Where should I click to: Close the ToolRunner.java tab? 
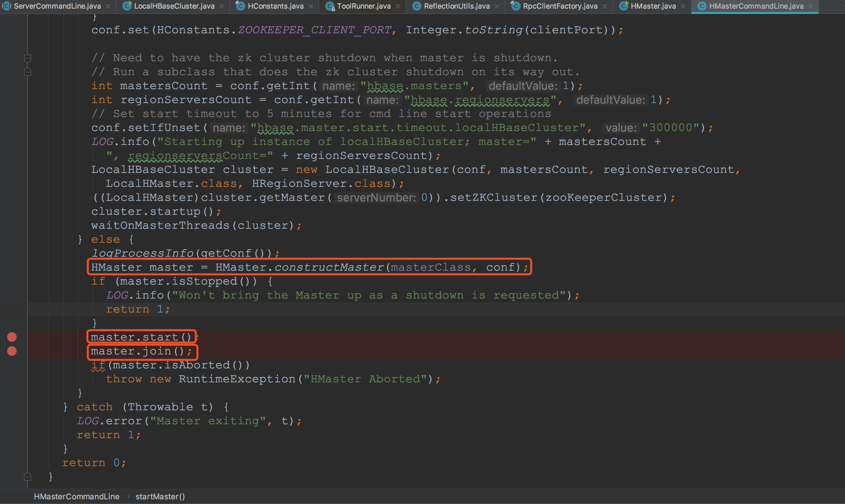pos(398,6)
